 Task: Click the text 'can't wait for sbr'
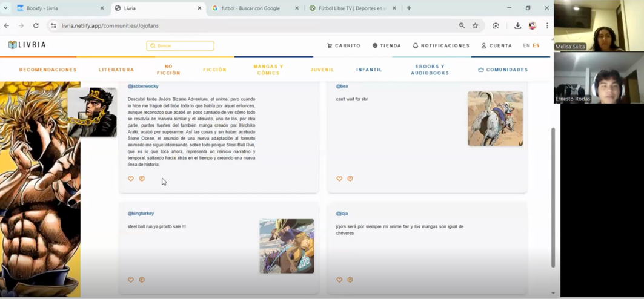pos(352,99)
